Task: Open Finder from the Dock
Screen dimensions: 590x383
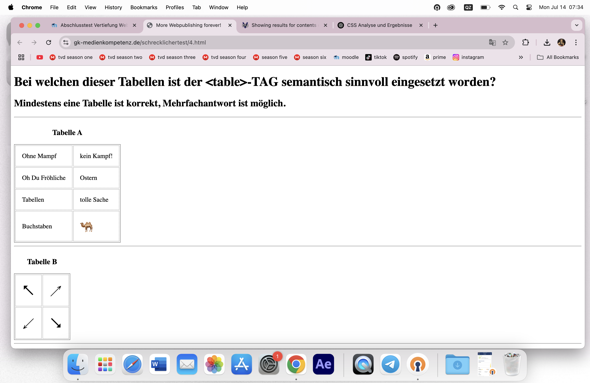Action: click(78, 364)
